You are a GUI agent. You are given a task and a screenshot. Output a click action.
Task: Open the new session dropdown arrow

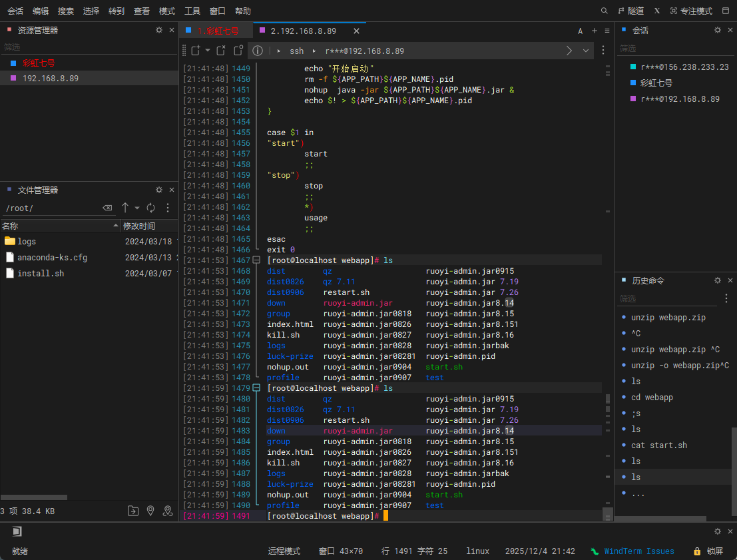point(208,51)
